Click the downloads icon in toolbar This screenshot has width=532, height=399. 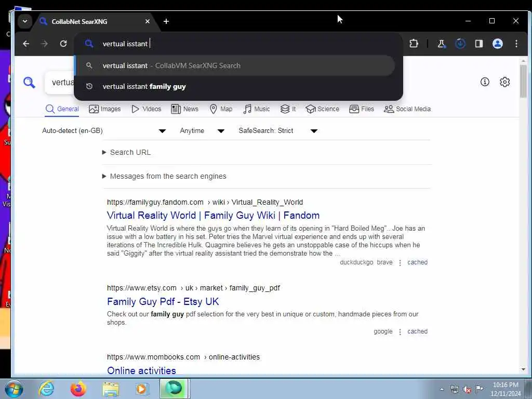tap(460, 44)
